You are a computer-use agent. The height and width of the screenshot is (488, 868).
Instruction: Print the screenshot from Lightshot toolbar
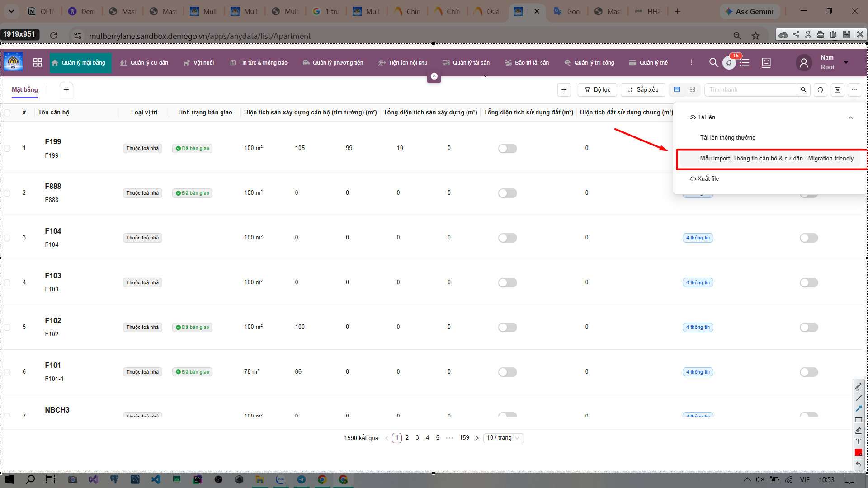pyautogui.click(x=821, y=34)
